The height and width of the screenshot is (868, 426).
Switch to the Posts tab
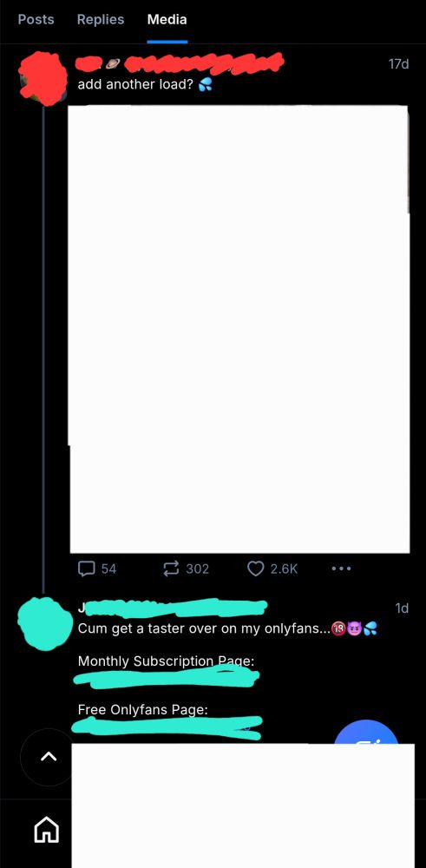tap(36, 19)
